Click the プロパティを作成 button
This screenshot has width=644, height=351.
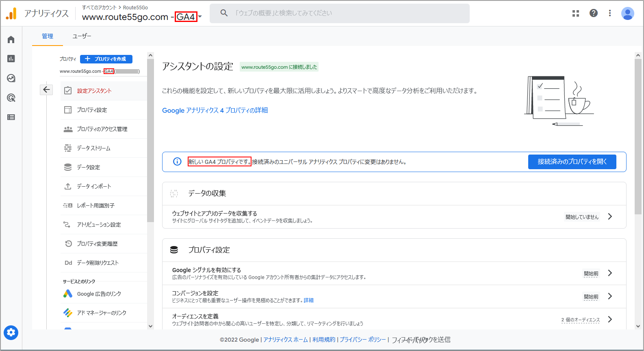pos(106,59)
